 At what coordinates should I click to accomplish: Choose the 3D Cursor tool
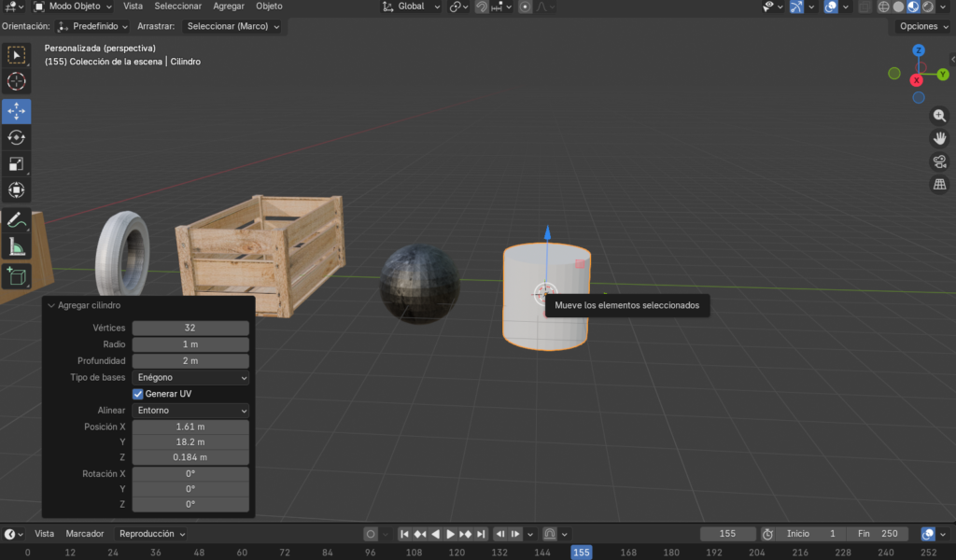[x=16, y=82]
